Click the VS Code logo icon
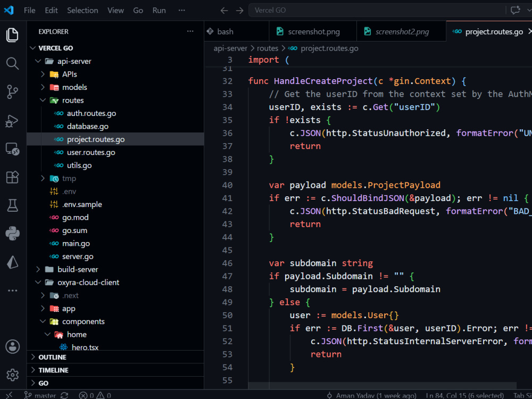532x399 pixels. pos(9,10)
